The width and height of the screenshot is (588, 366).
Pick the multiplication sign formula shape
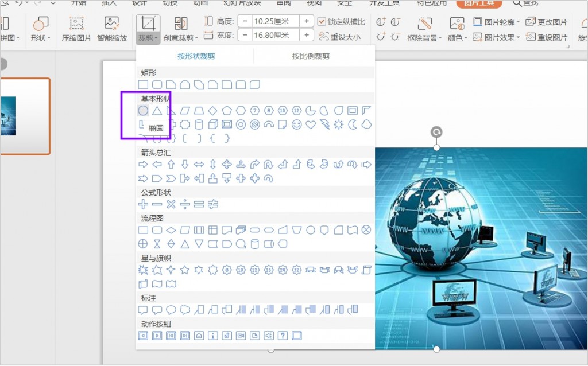171,204
